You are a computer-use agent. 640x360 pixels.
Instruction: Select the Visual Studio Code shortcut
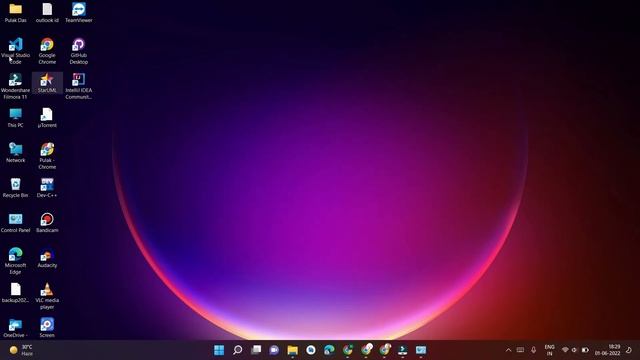16,51
